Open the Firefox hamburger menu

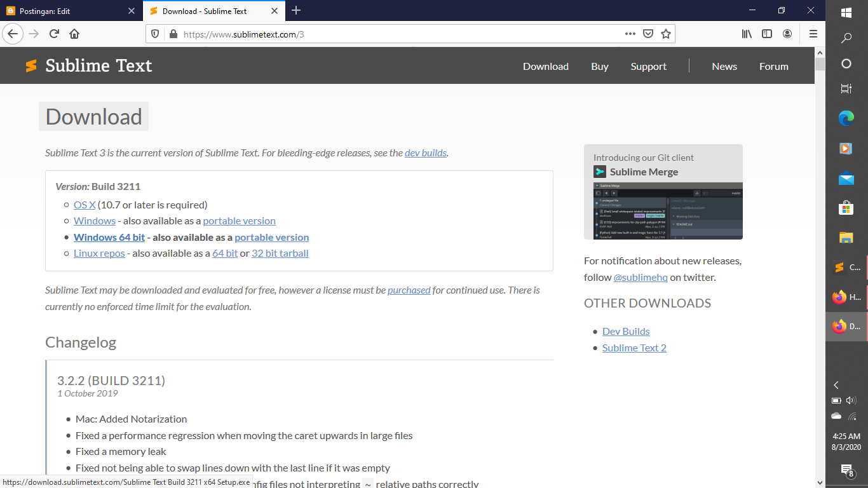[x=813, y=34]
